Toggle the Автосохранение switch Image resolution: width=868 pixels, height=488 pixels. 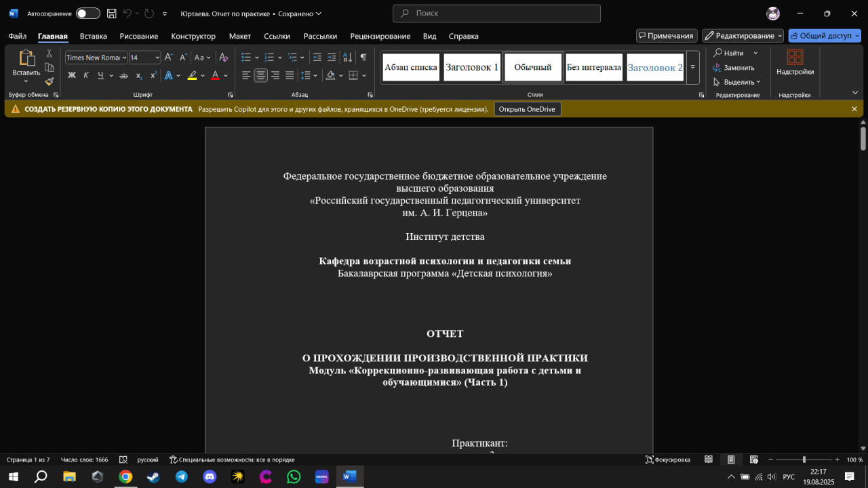point(87,14)
